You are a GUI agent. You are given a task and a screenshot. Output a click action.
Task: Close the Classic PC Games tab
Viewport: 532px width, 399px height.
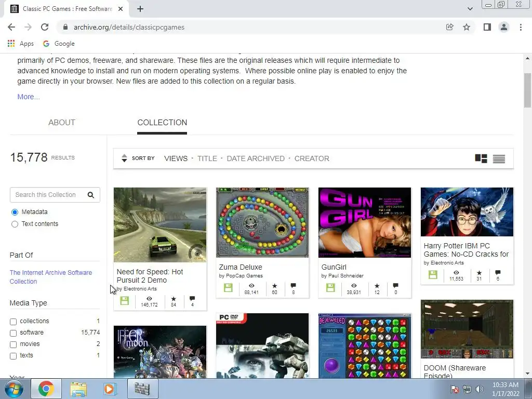121,9
